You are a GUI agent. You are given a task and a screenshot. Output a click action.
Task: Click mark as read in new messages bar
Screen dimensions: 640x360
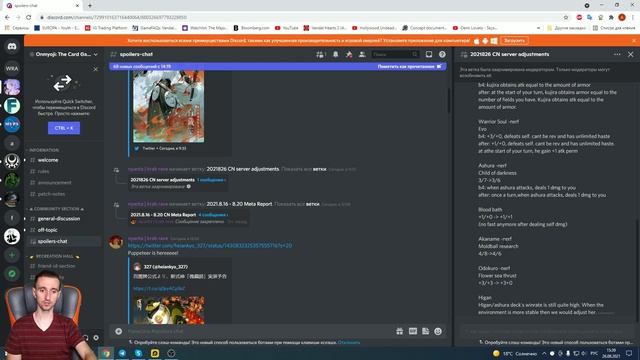click(x=409, y=67)
